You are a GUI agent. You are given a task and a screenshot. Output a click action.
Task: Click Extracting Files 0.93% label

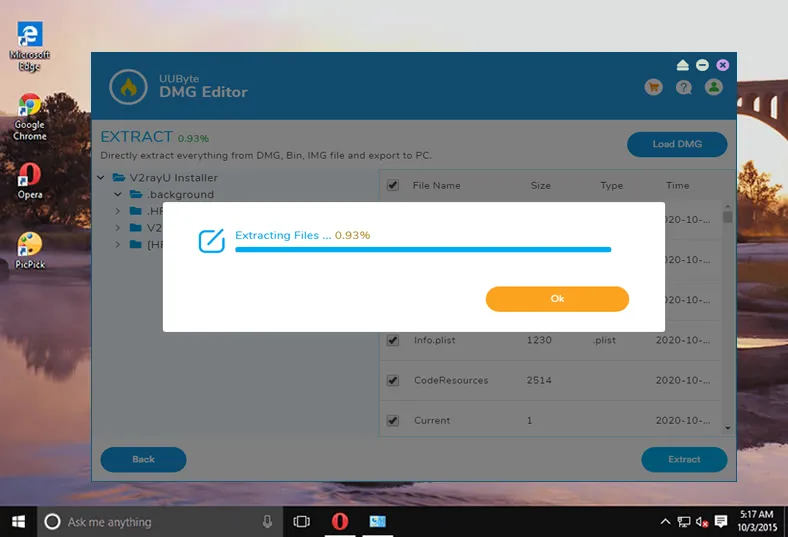click(x=302, y=235)
